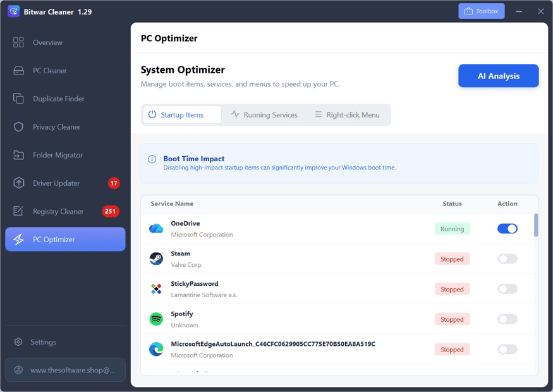Image resolution: width=553 pixels, height=392 pixels.
Task: Click the Settings gear icon
Action: click(x=18, y=342)
